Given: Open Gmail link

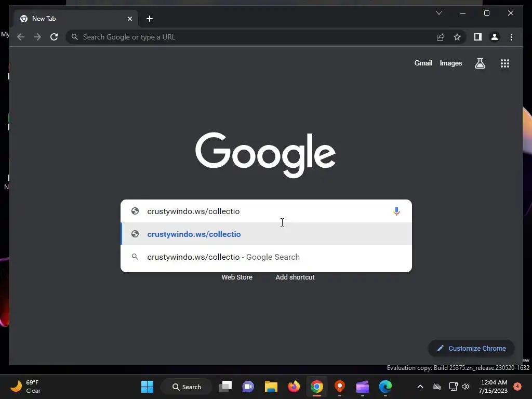Looking at the screenshot, I should (x=423, y=63).
